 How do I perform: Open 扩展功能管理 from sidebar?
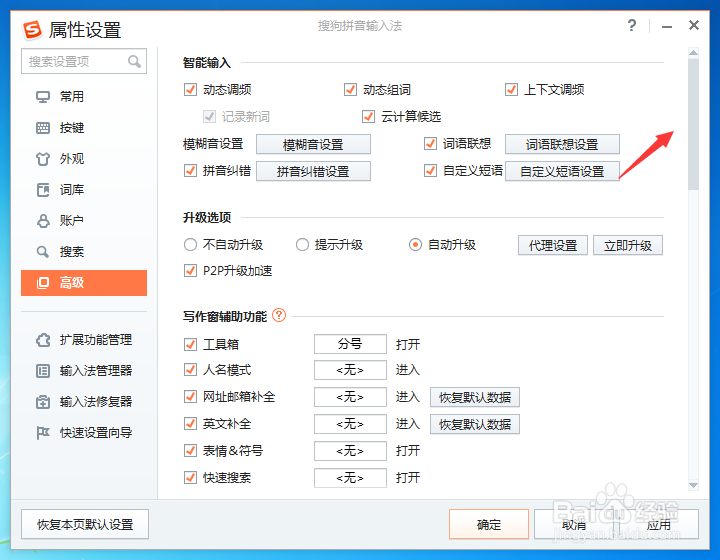coord(84,340)
